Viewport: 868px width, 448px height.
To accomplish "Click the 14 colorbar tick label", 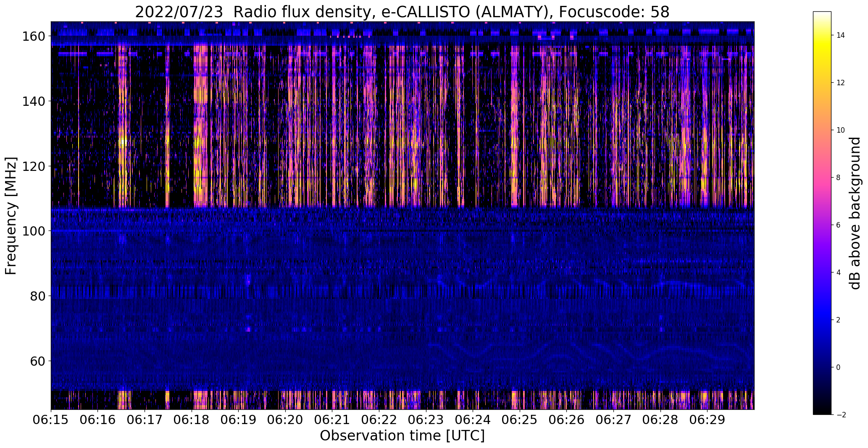I will 841,35.
